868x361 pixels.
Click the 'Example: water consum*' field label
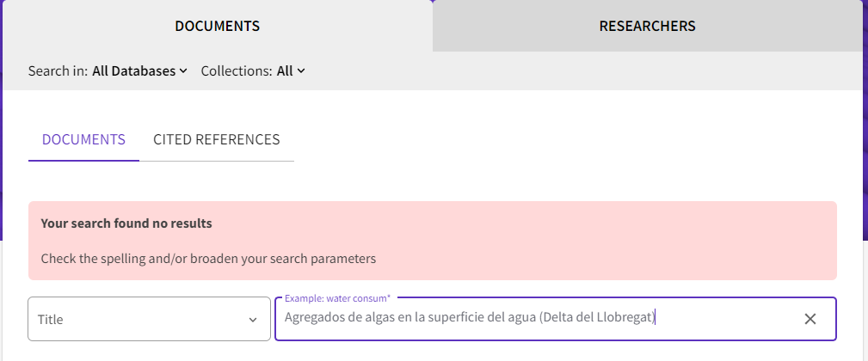point(337,298)
